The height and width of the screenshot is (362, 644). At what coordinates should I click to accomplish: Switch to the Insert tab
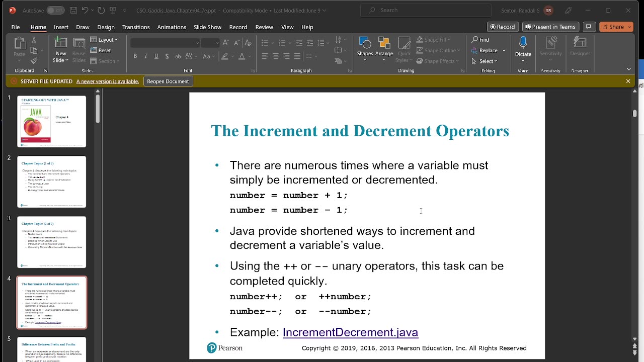(61, 27)
